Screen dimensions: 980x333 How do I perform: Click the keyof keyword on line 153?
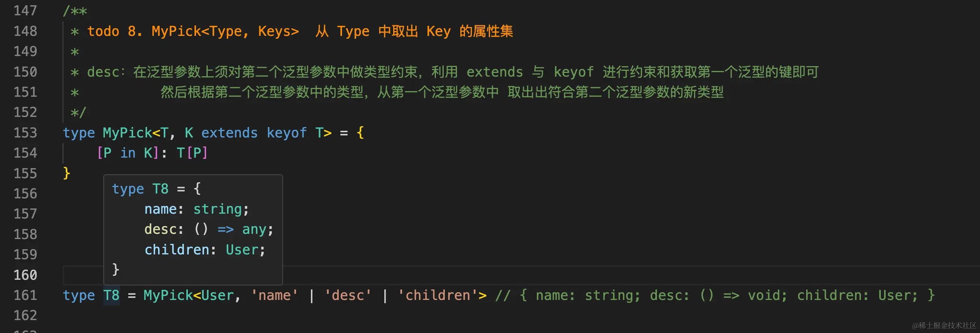286,133
